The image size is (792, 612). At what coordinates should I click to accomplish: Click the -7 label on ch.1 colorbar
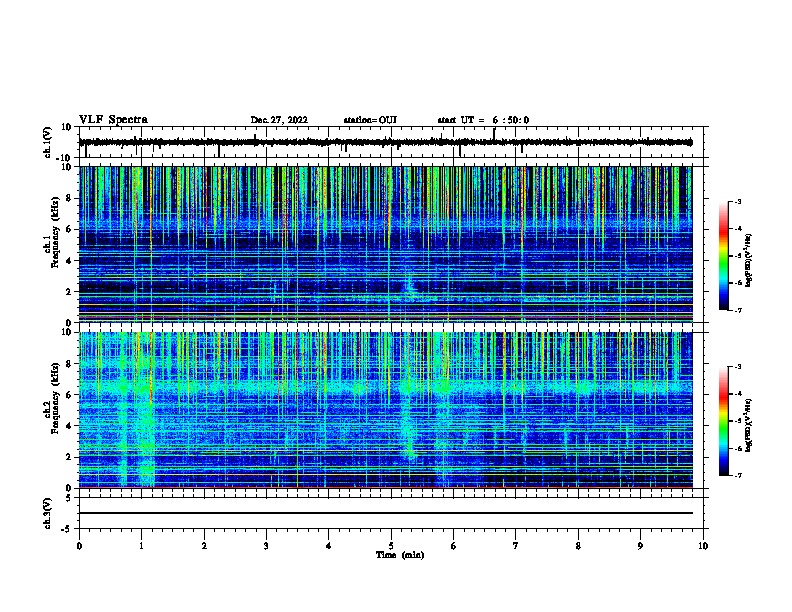(x=737, y=310)
